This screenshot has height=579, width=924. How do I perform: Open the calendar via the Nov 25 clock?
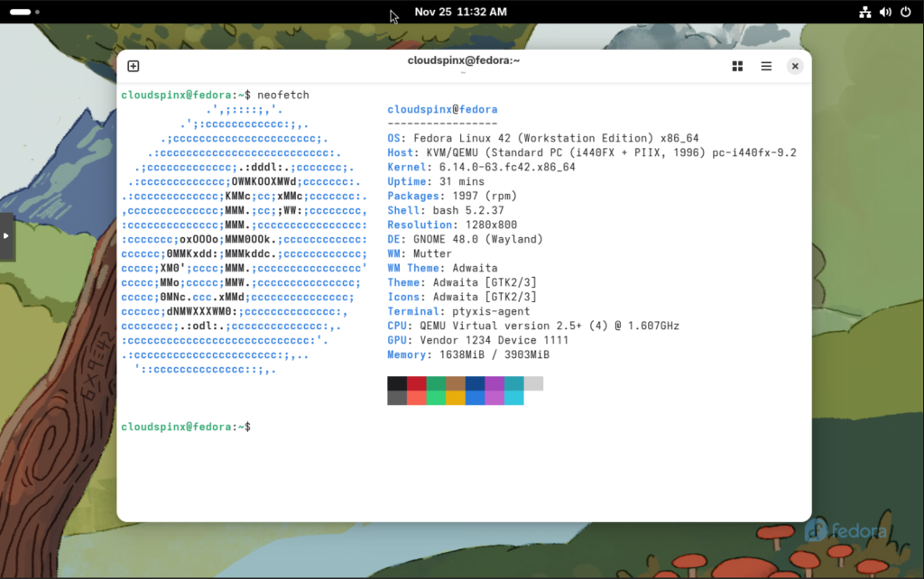pos(461,12)
